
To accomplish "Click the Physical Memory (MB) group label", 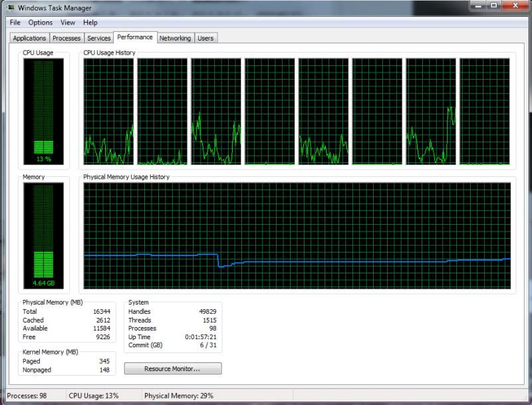I will coord(53,302).
